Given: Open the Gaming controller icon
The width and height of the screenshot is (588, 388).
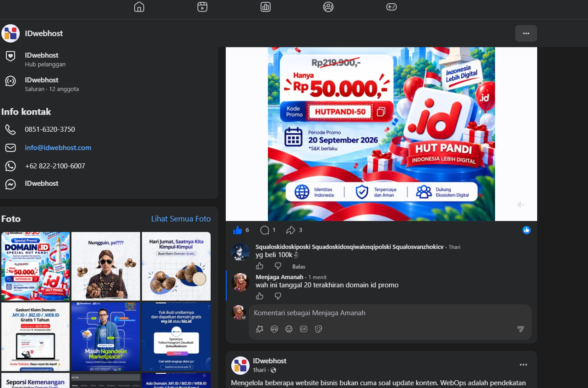Looking at the screenshot, I should point(392,7).
